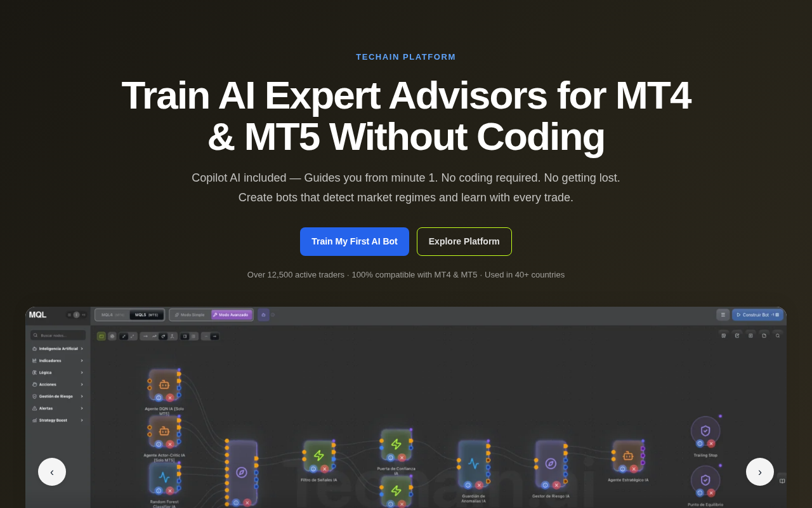Delete the Agente DQN IA node
Viewport: 812px width, 508px height.
170,398
